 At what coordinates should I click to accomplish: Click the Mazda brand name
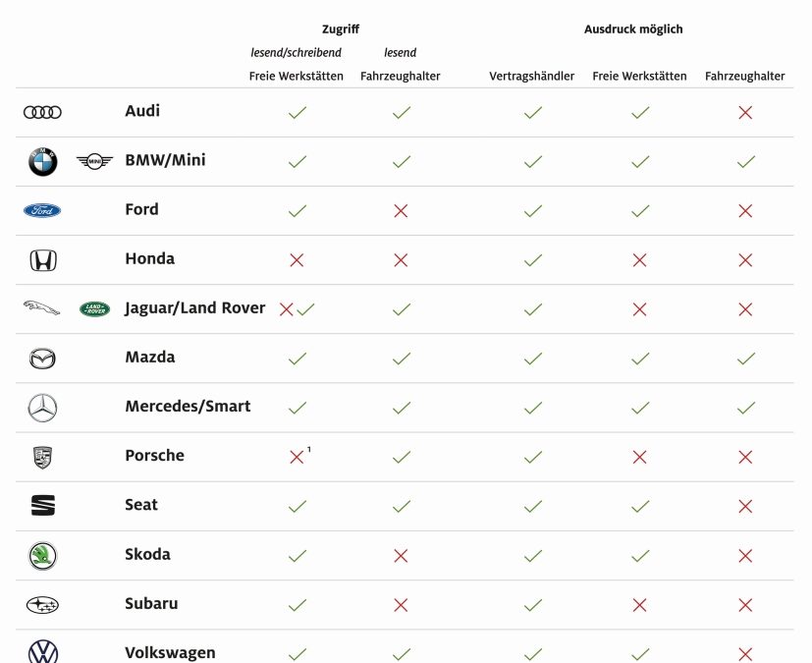[149, 358]
